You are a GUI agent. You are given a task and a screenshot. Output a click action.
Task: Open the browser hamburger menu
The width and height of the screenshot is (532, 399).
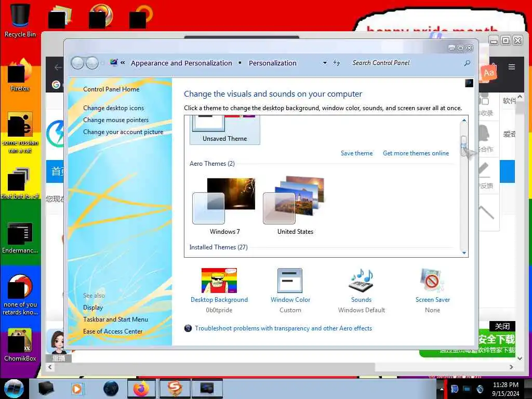512,67
